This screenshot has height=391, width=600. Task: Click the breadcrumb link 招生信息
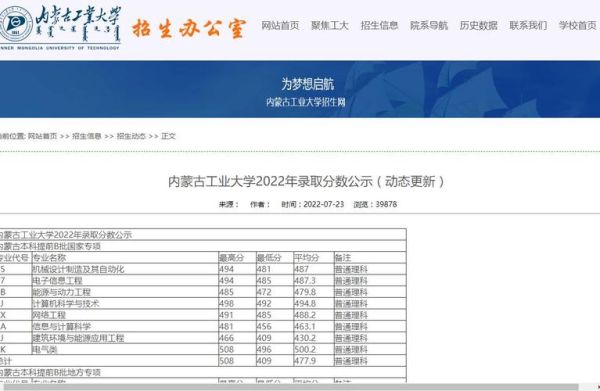[87, 136]
